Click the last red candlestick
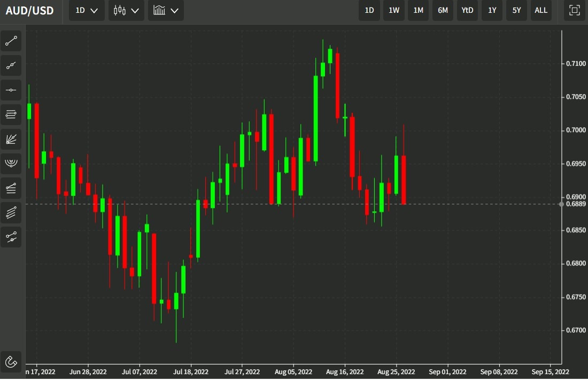 point(404,180)
